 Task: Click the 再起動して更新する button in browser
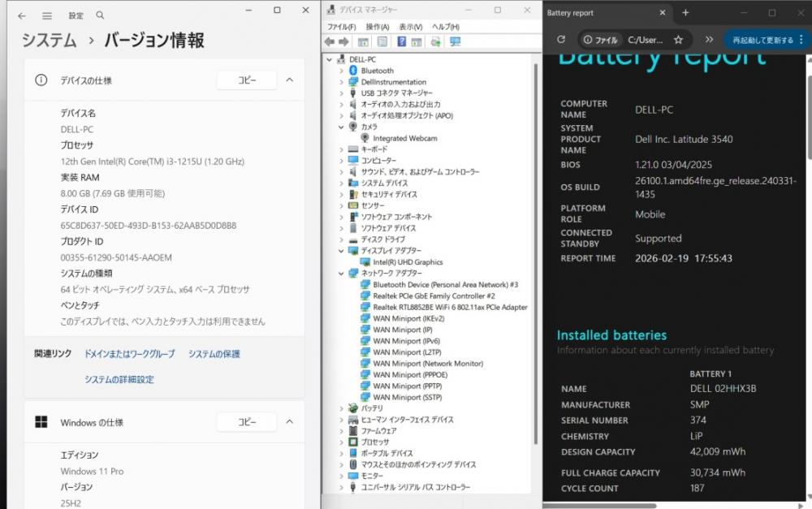pyautogui.click(x=762, y=40)
